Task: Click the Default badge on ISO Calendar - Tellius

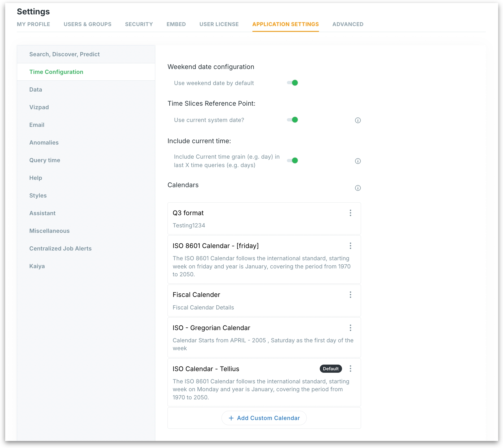Action: click(331, 369)
